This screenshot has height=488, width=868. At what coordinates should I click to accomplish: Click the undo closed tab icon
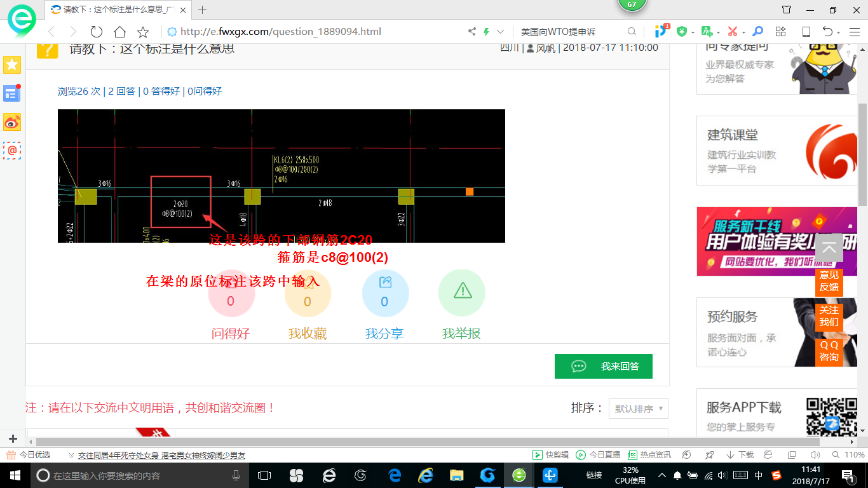pyautogui.click(x=827, y=32)
